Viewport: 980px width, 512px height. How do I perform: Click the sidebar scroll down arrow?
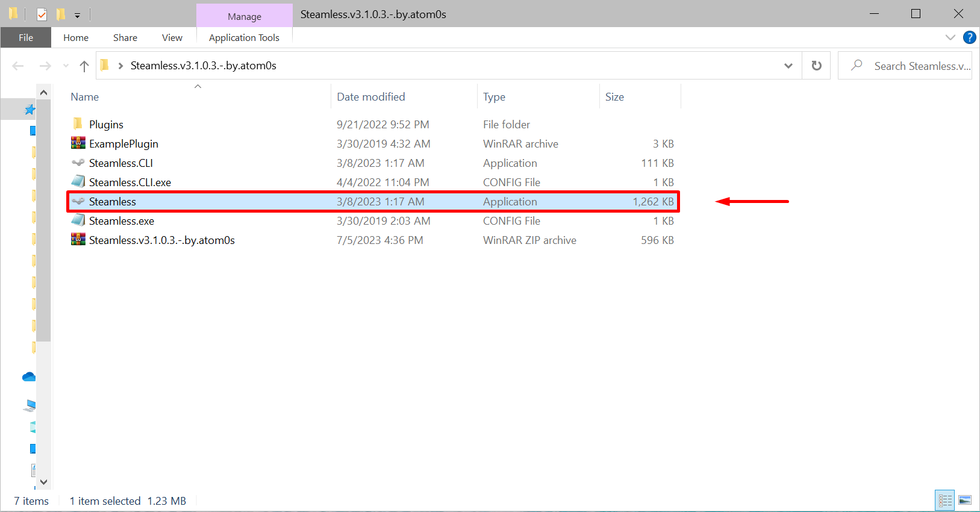[x=43, y=482]
